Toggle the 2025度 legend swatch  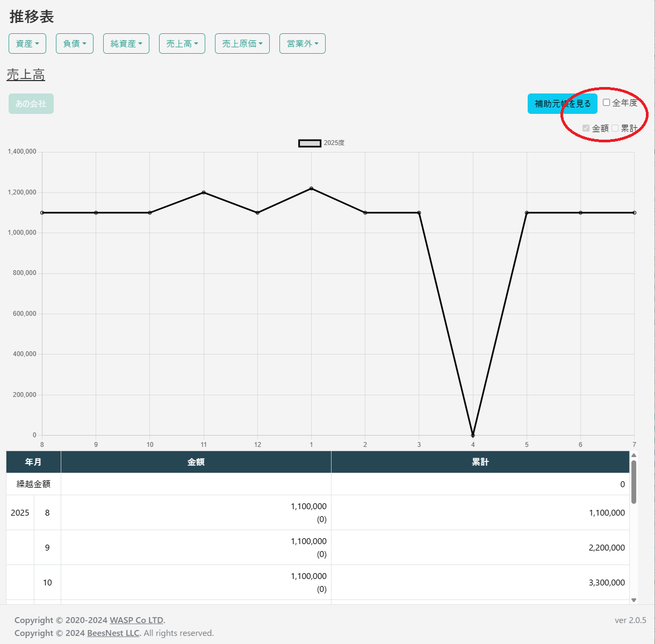point(309,143)
